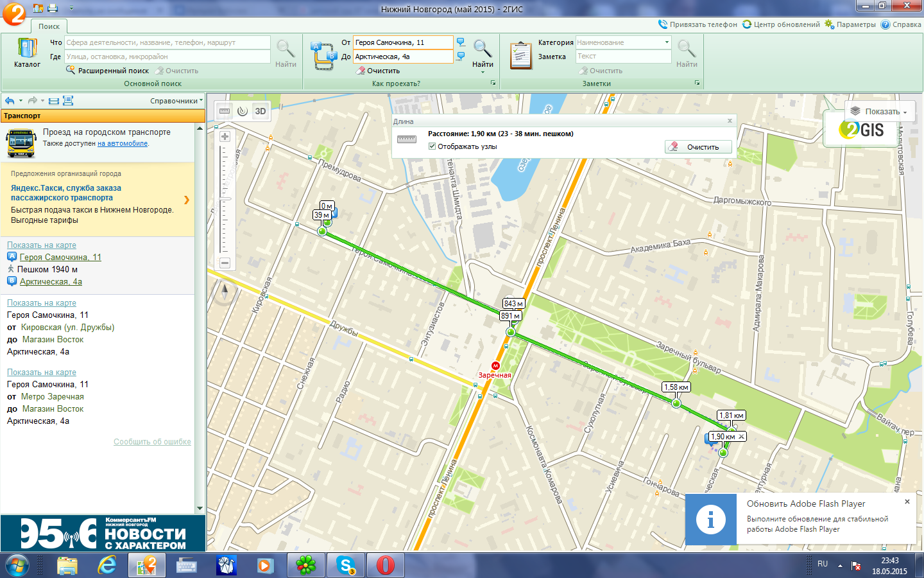Click the left panel scrollbar down arrow
The image size is (924, 578).
200,509
